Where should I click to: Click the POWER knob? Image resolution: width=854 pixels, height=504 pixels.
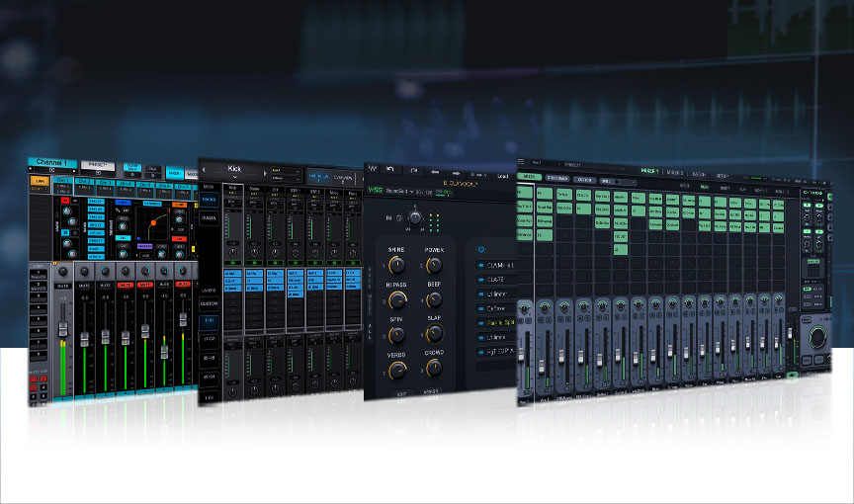pyautogui.click(x=434, y=266)
